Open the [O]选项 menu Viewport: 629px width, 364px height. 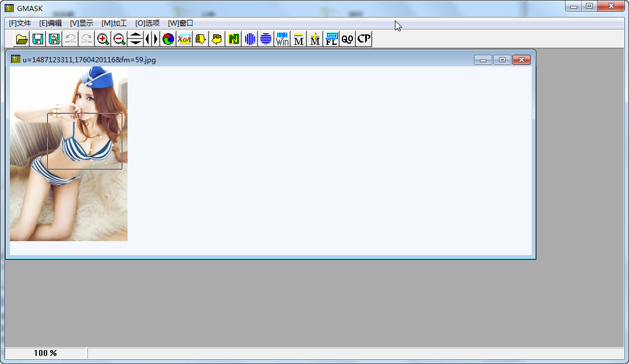[x=147, y=23]
